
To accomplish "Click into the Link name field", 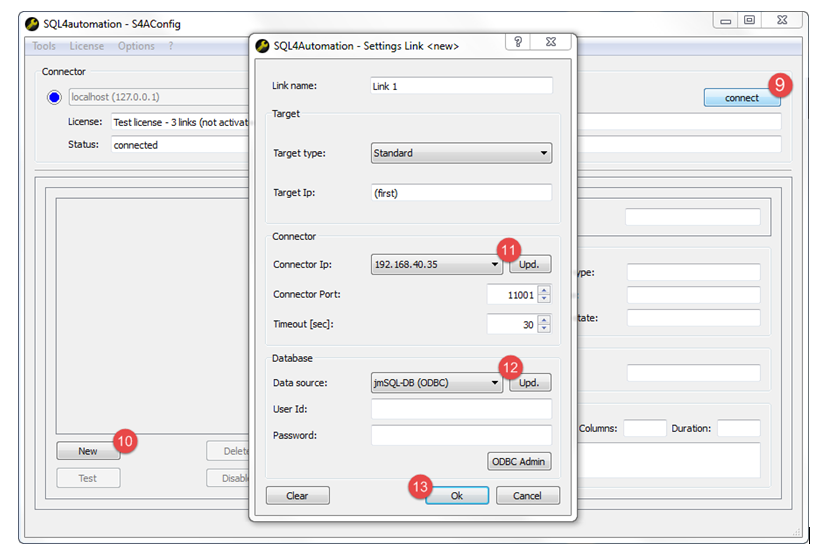I will coord(460,86).
